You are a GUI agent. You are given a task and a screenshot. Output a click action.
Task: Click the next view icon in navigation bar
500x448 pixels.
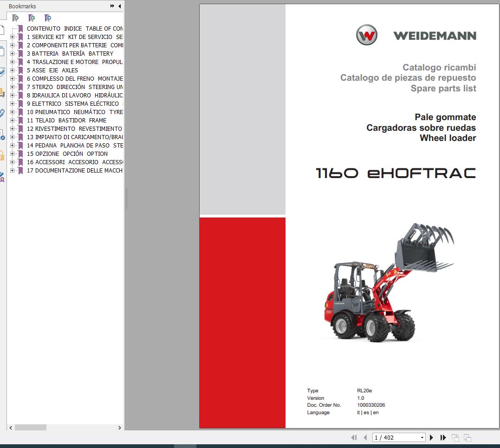468,437
